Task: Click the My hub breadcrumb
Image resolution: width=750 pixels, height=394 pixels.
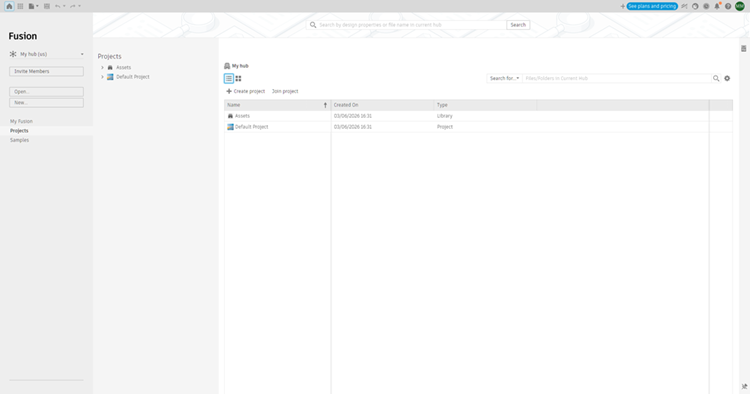Action: click(240, 66)
